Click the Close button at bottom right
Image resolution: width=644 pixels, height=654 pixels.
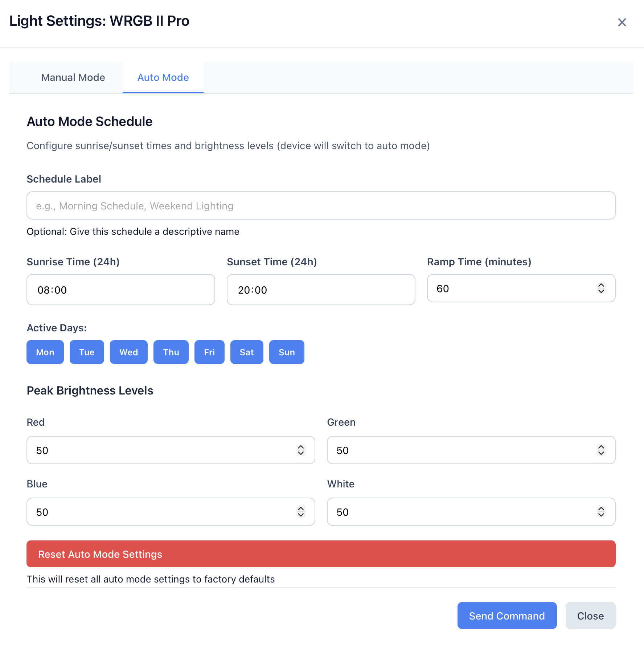590,615
